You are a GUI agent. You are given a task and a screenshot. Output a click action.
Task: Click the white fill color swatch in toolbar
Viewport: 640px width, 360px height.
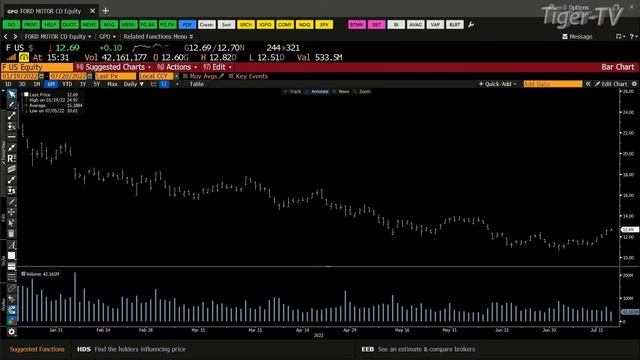11,256
